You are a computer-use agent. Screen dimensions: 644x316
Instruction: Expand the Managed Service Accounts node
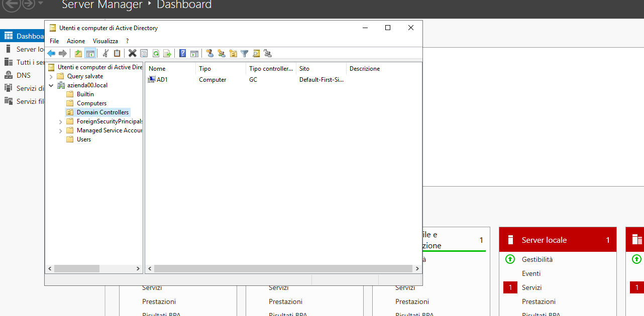pyautogui.click(x=61, y=131)
